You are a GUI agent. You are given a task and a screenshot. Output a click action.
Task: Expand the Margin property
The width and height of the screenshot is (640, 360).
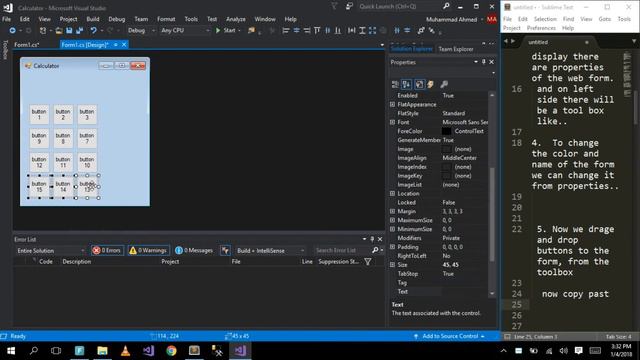pos(392,211)
